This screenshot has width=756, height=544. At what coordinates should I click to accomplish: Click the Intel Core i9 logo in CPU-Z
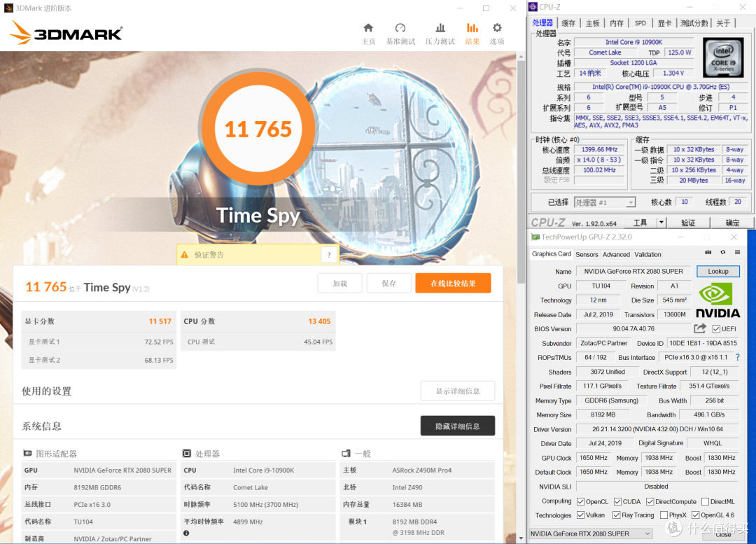coord(722,58)
